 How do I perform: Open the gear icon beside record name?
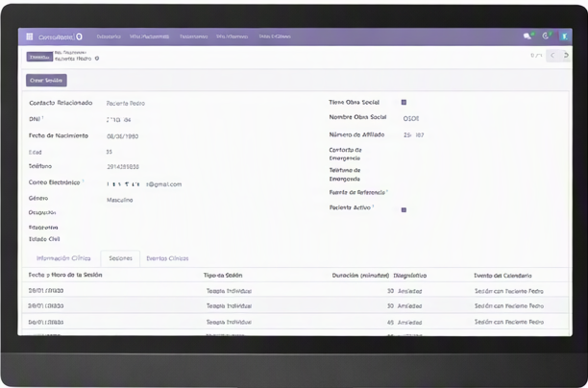[97, 59]
